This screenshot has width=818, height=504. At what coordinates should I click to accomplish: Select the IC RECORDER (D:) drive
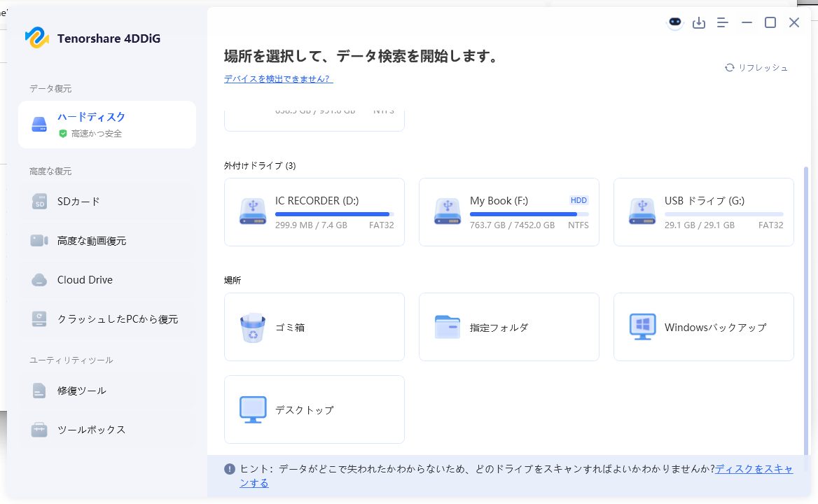(314, 212)
